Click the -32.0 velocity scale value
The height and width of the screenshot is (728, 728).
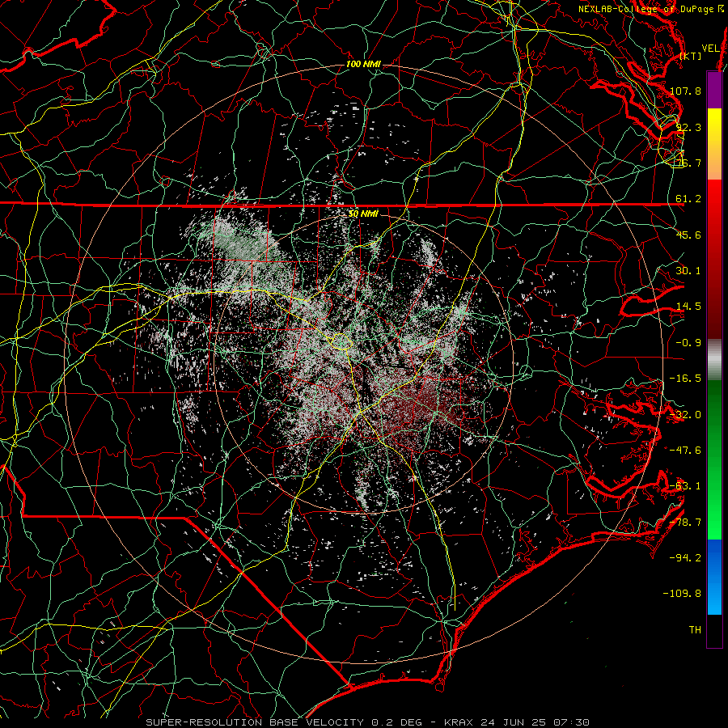(686, 414)
